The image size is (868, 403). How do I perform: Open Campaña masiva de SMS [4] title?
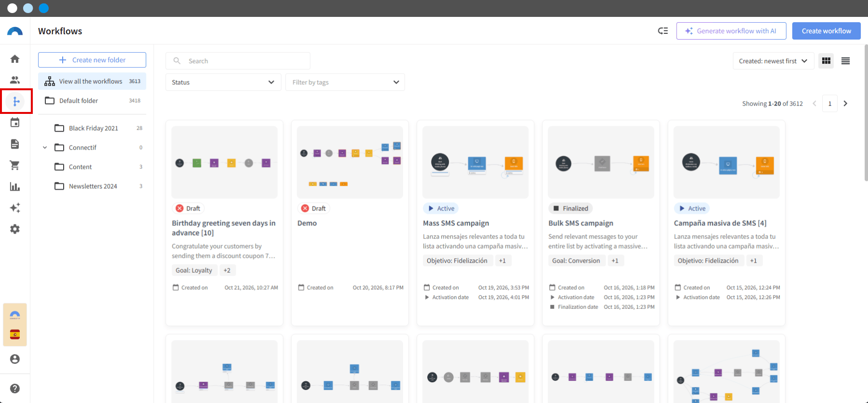coord(720,223)
